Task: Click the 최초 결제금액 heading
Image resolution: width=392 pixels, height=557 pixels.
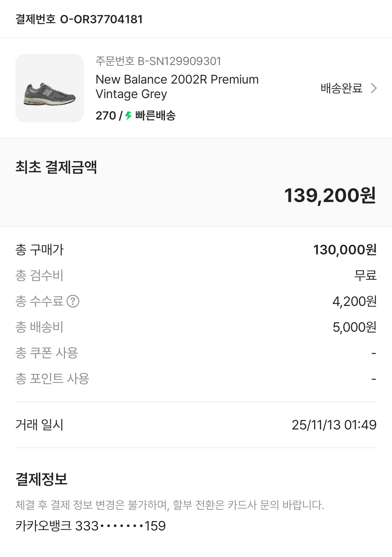Action: point(56,167)
